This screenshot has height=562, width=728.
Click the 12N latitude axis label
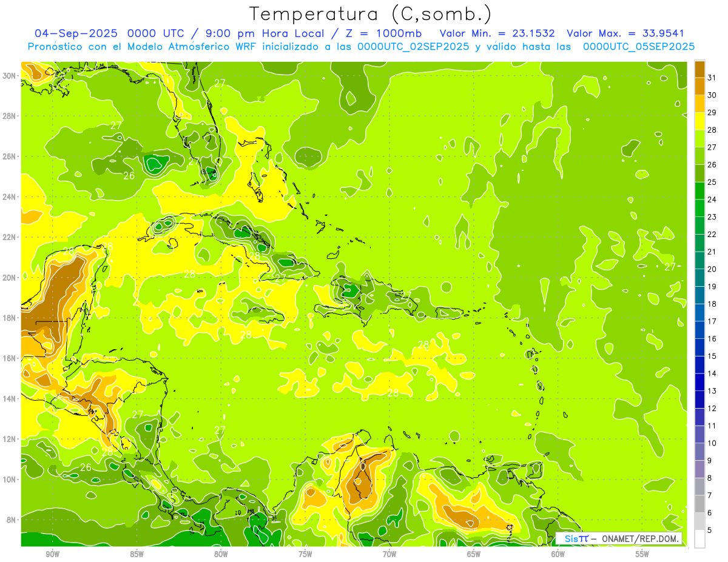10,439
